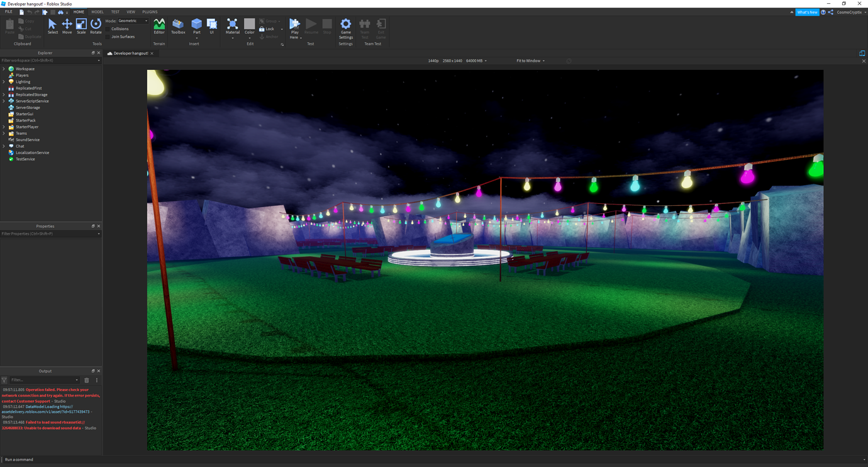Expand the Workspace tree node
This screenshot has width=868, height=467.
pyautogui.click(x=4, y=69)
